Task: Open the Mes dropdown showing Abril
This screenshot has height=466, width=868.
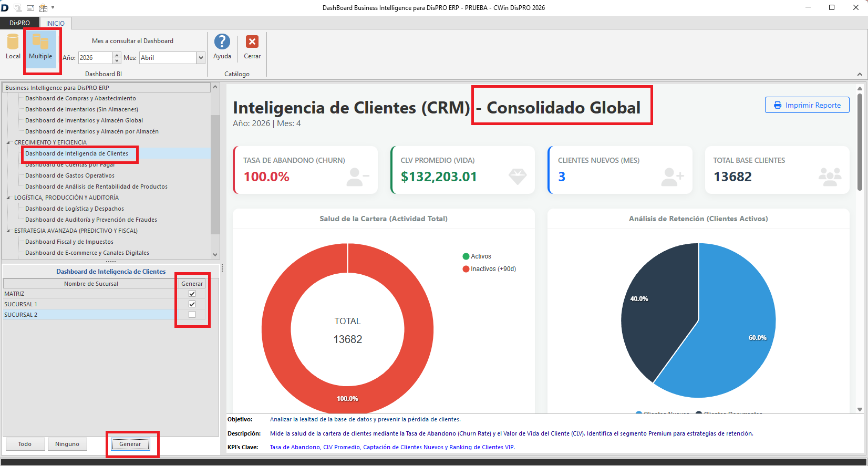Action: click(201, 58)
